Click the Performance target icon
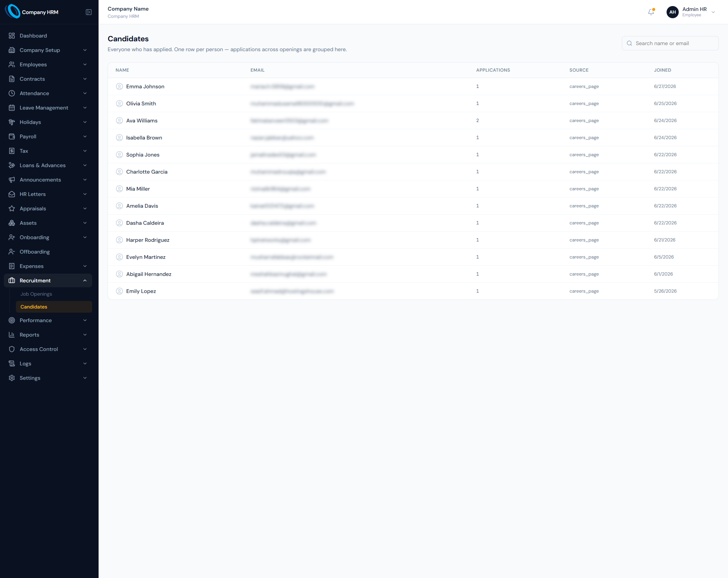Viewport: 728px width, 578px height. click(12, 320)
